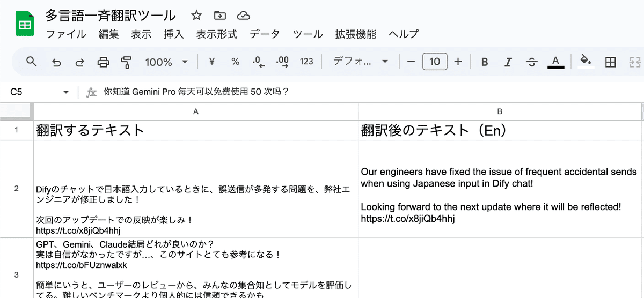644x298 pixels.
Task: Open the ファイル menu
Action: (x=65, y=34)
